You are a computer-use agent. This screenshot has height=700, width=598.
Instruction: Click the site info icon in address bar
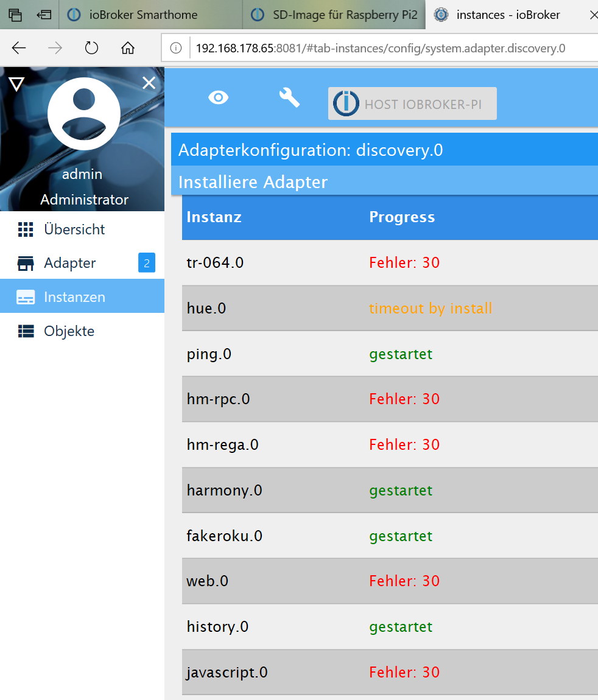(176, 47)
